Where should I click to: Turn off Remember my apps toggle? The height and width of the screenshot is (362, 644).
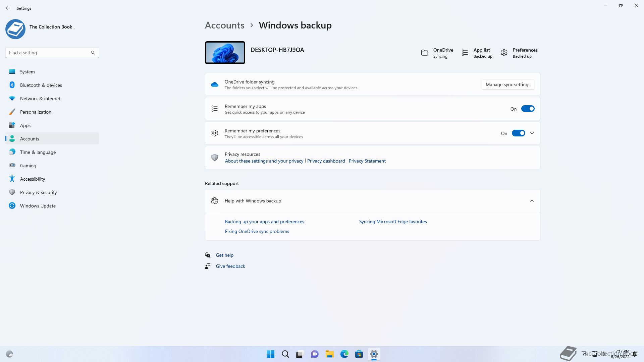click(528, 109)
